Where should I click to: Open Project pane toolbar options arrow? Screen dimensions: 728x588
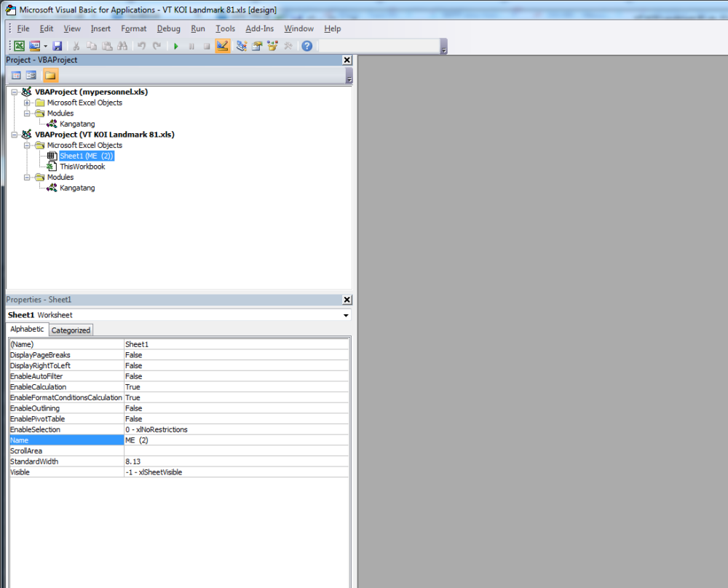click(349, 76)
